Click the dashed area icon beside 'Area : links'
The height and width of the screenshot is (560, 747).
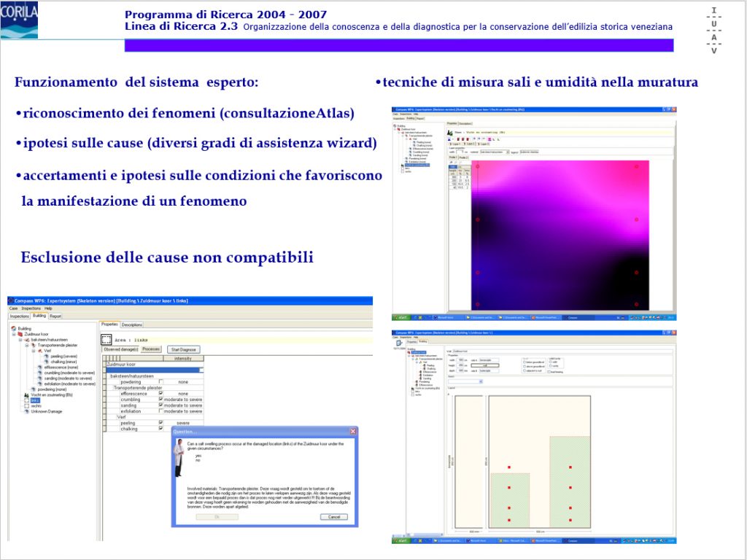[x=107, y=339]
